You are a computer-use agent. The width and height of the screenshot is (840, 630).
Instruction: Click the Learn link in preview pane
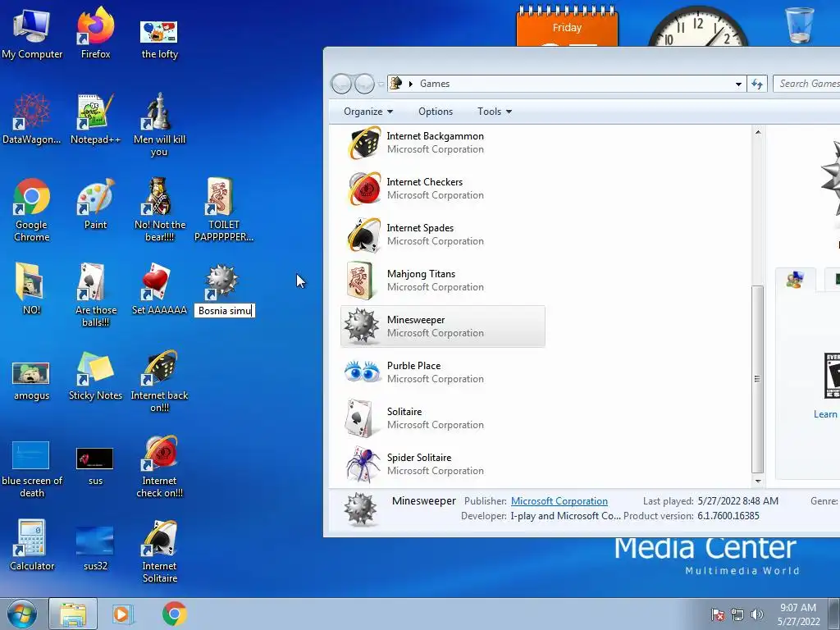pyautogui.click(x=825, y=414)
